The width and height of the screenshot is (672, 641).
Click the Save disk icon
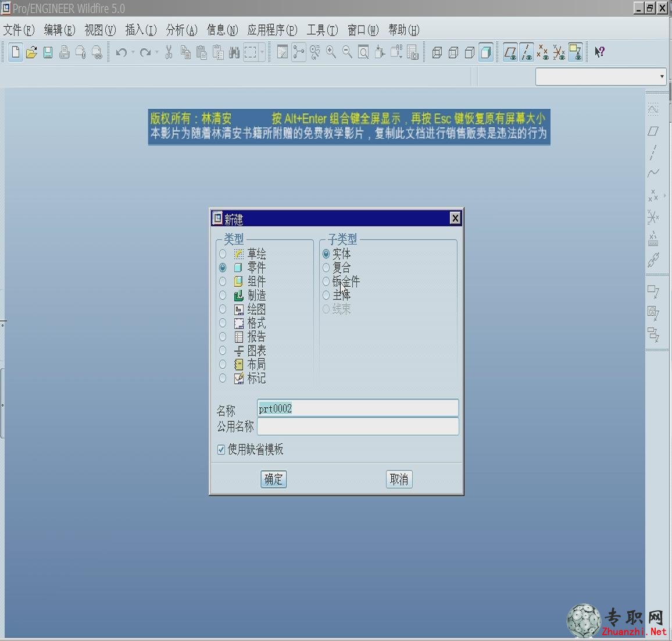pos(48,52)
